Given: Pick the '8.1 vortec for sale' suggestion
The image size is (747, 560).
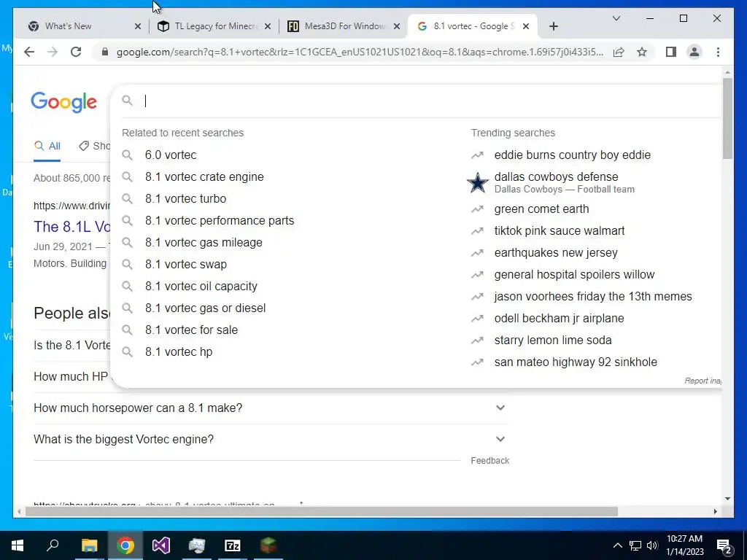Looking at the screenshot, I should pos(191,330).
